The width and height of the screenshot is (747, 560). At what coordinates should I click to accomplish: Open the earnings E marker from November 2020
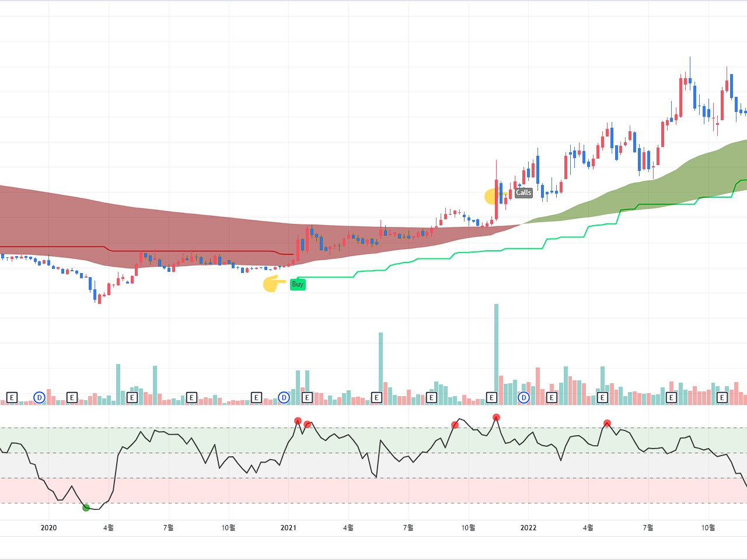click(x=256, y=398)
